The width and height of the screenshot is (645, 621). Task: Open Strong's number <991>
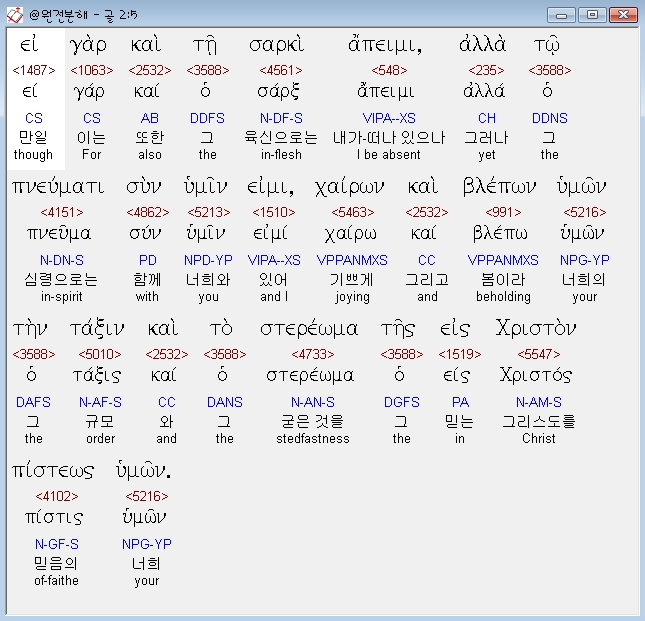(503, 212)
